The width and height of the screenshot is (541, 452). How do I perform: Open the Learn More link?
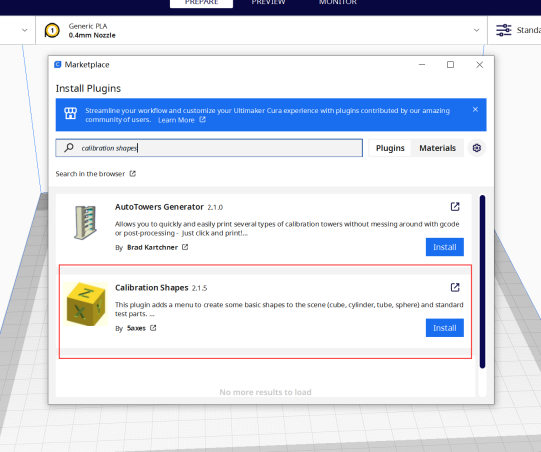176,120
